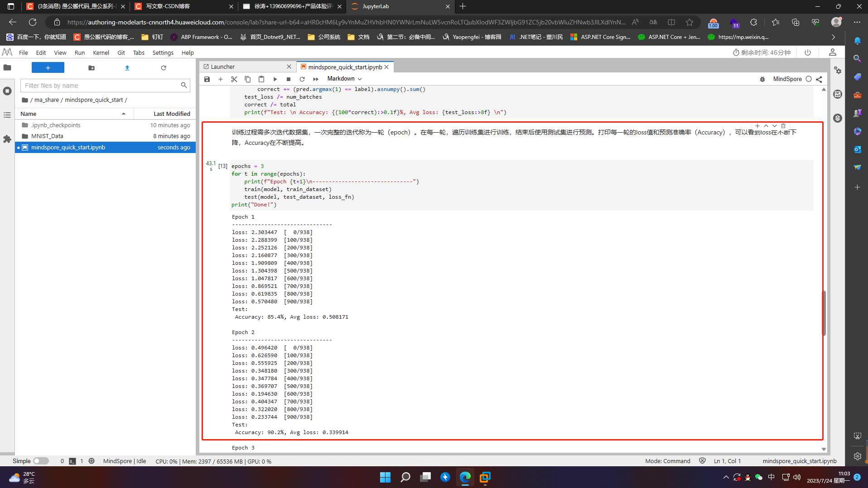Share the notebook with the share icon
The width and height of the screenshot is (868, 488).
point(819,79)
